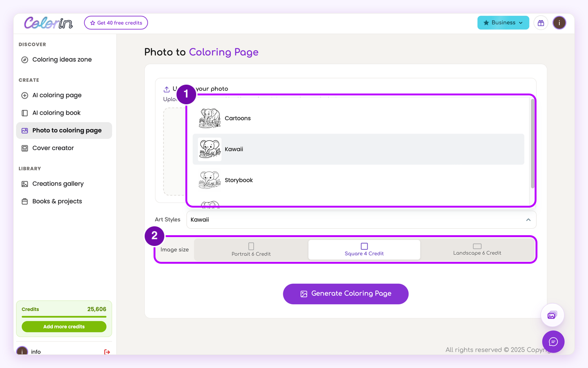Open the profile avatar in the header
Viewport: 588px width, 368px height.
point(559,22)
